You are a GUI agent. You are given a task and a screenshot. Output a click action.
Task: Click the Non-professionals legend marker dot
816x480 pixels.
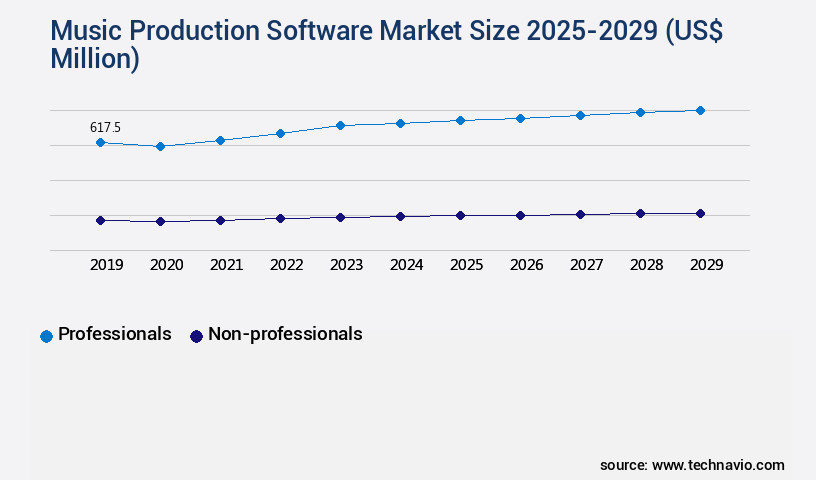point(196,336)
